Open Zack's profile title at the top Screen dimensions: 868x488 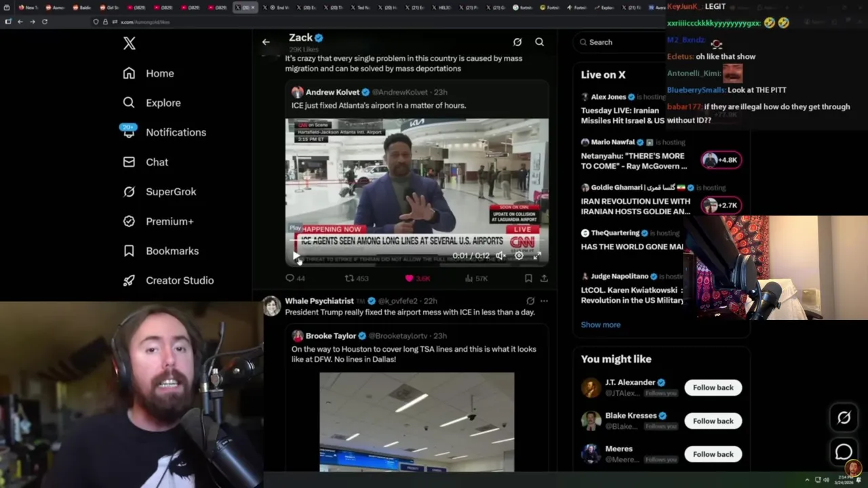tap(300, 38)
